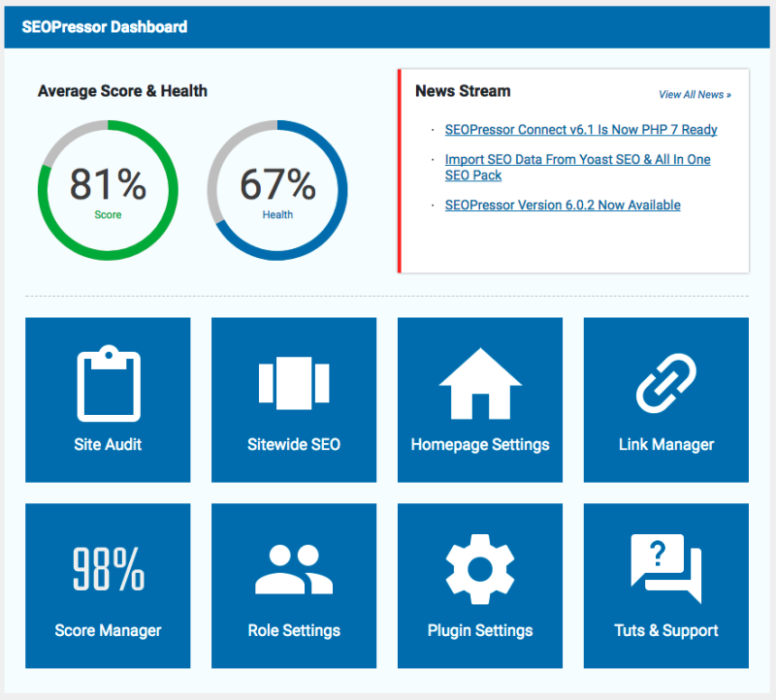Open the Plugin Settings label
This screenshot has height=700, width=776.
click(x=480, y=631)
